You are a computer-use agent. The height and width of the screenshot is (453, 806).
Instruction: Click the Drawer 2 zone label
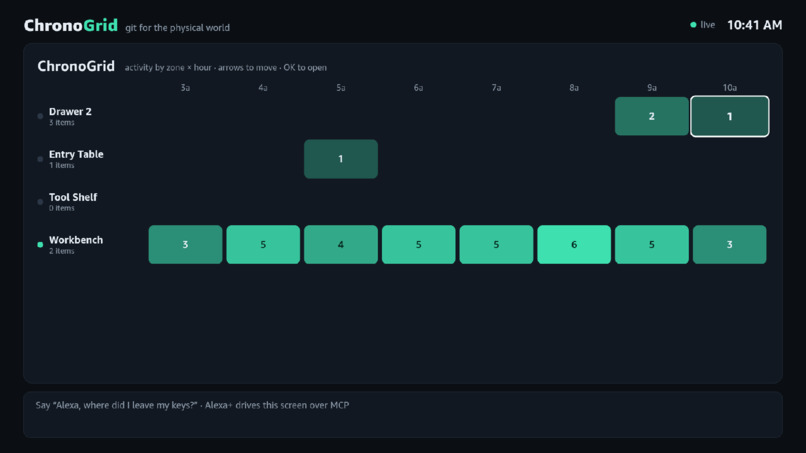(x=70, y=112)
